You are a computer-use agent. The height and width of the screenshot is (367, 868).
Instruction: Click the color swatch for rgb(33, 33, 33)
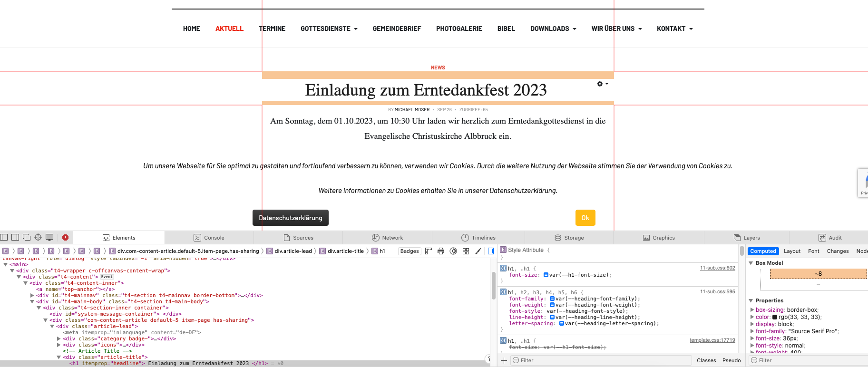pos(775,317)
